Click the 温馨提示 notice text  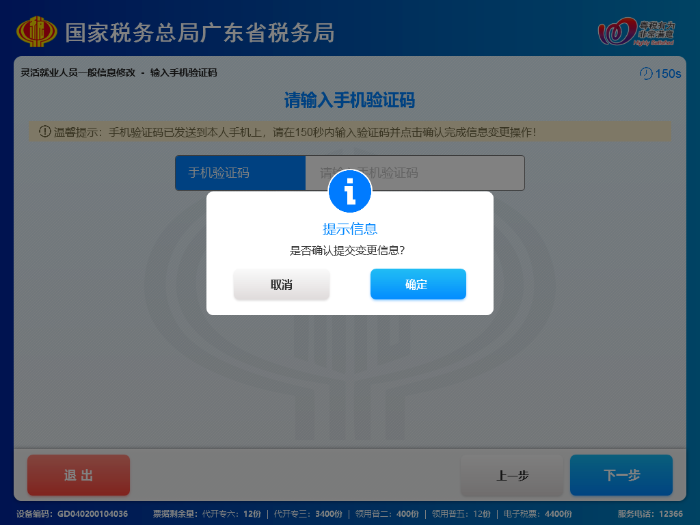295,132
